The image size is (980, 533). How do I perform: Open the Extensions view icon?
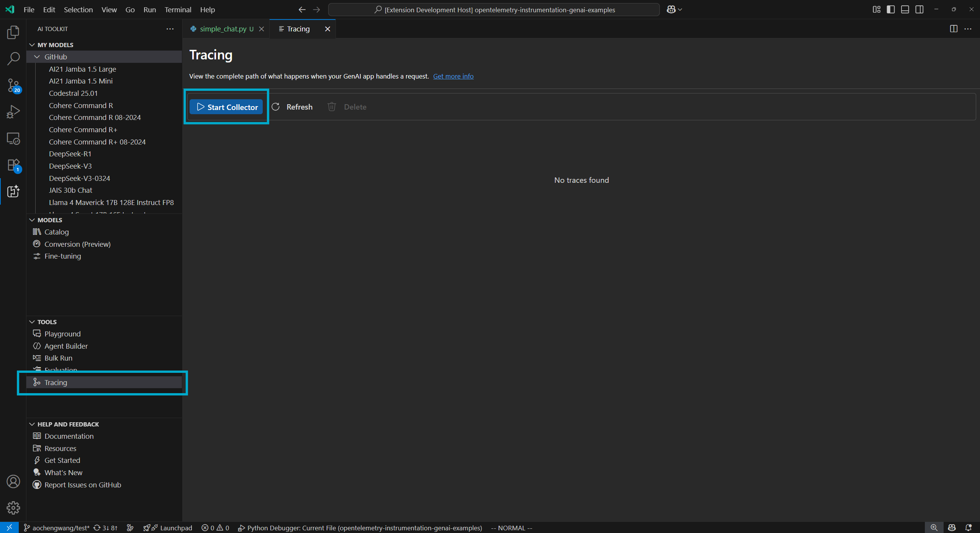[x=13, y=165]
